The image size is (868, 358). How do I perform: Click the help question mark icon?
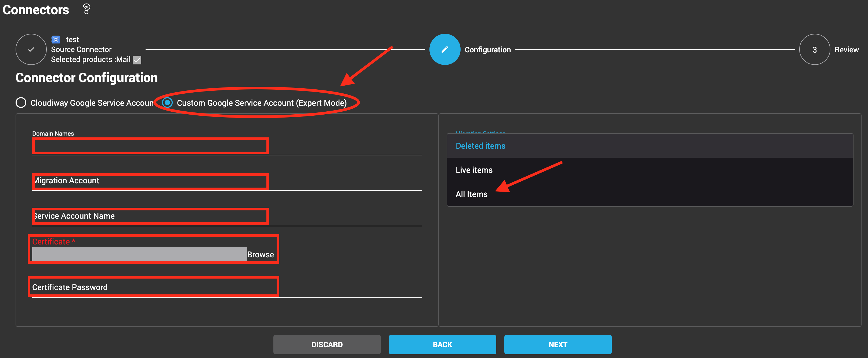click(86, 9)
